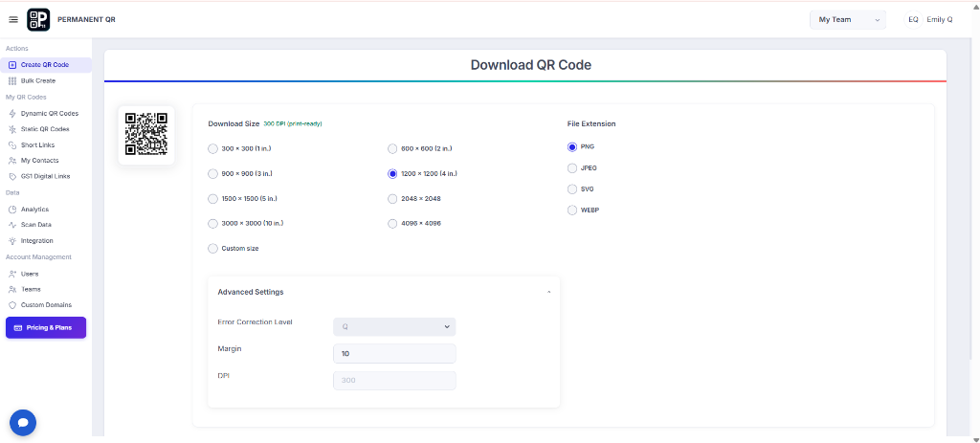Choose PNG file extension

[572, 147]
